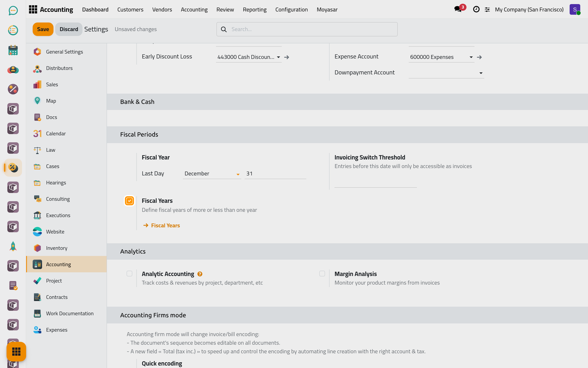Select Distributors in settings sidebar

click(66, 68)
